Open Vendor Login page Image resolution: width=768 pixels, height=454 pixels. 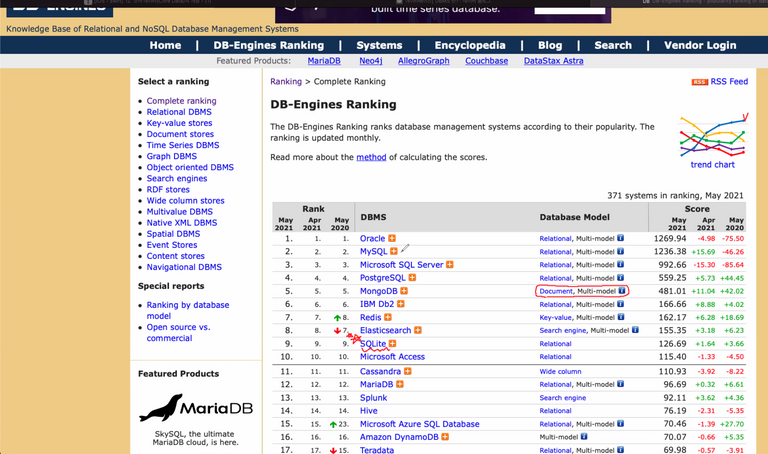click(700, 46)
